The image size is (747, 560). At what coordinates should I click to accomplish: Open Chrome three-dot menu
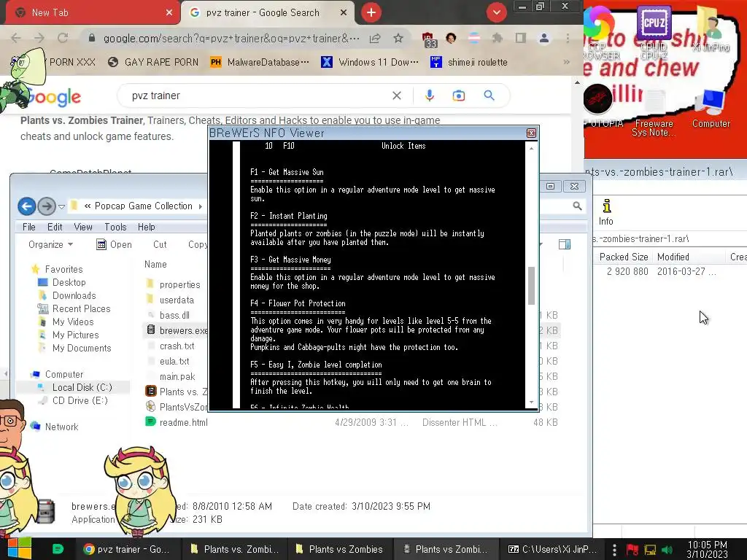(x=568, y=38)
